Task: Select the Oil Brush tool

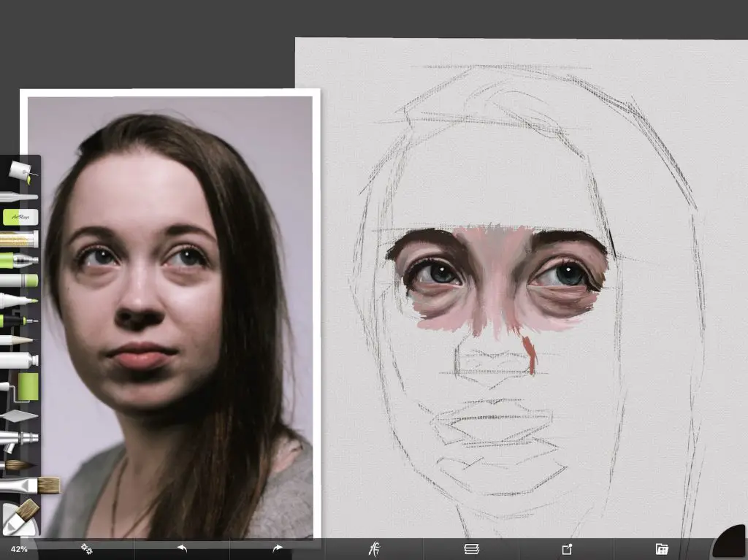Action: (29, 486)
